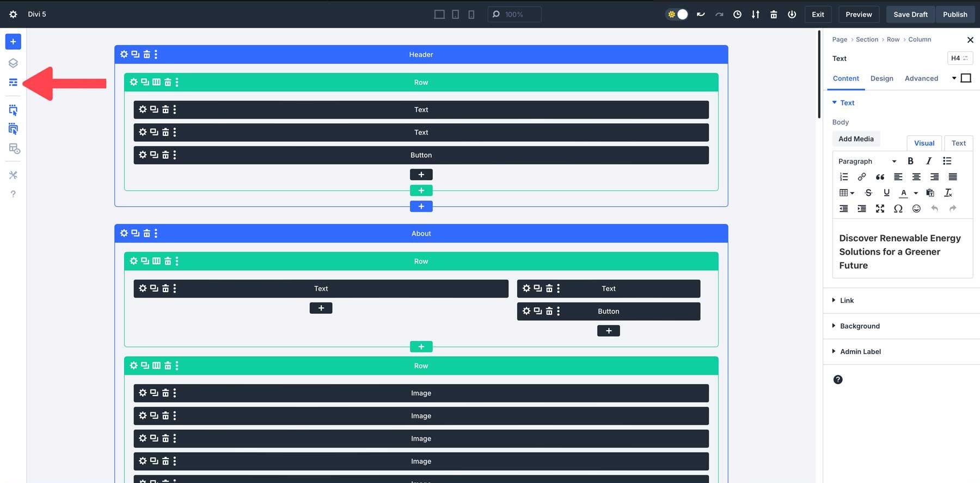The image size is (980, 483).
Task: Insert link with chain icon
Action: 862,177
